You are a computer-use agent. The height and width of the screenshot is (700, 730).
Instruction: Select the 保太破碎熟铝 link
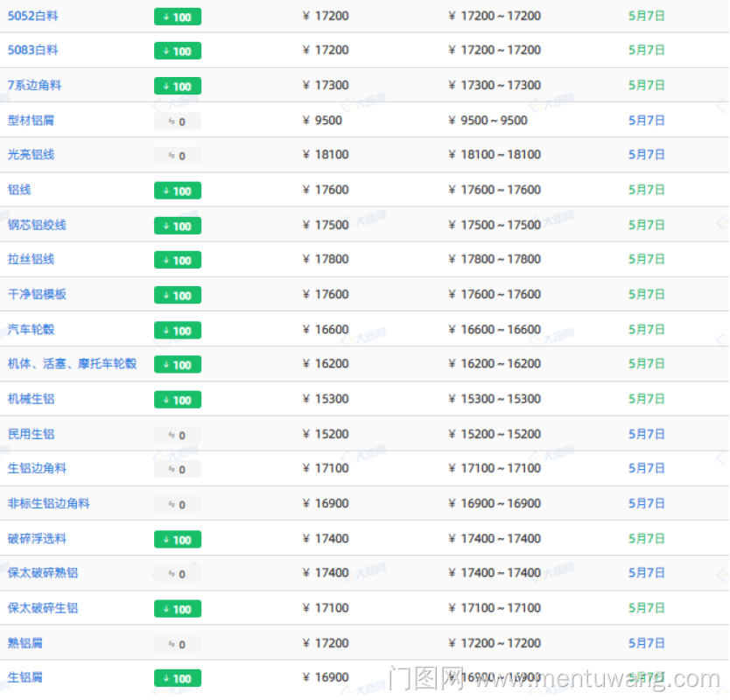pos(43,573)
